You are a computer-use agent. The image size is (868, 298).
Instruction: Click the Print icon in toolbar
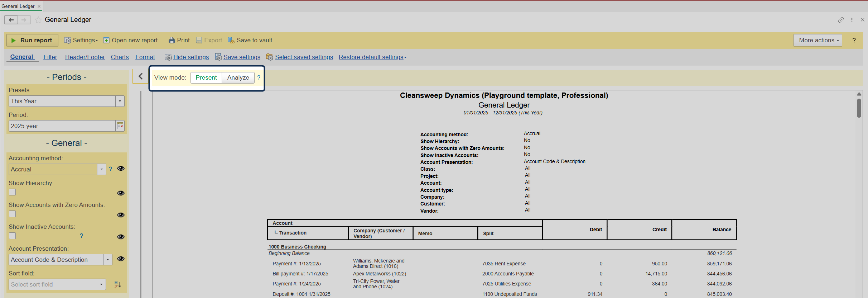(x=172, y=41)
